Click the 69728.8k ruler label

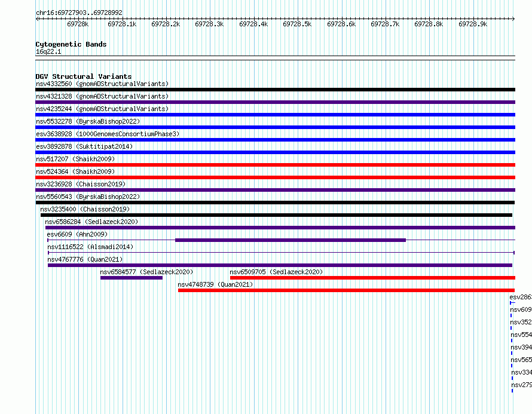429,24
